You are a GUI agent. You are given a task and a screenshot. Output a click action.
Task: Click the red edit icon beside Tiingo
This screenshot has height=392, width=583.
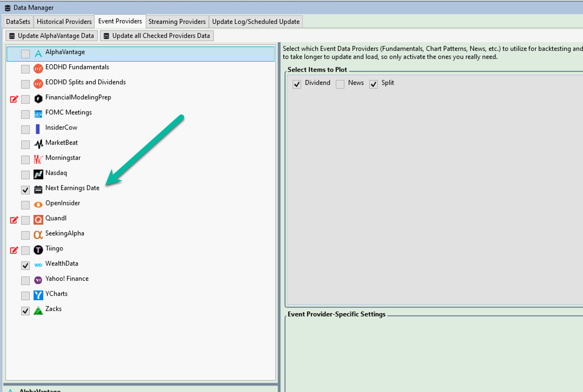click(14, 250)
